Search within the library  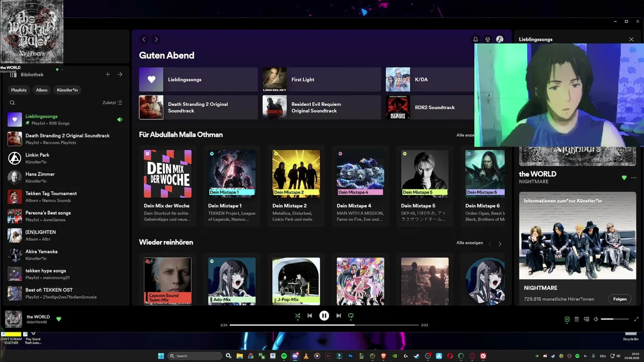[13, 103]
